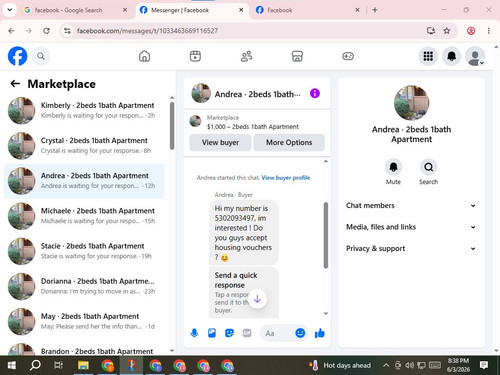Viewport: 500px width, 375px height.
Task: Click the conversation list scrollbar
Action: 172,126
